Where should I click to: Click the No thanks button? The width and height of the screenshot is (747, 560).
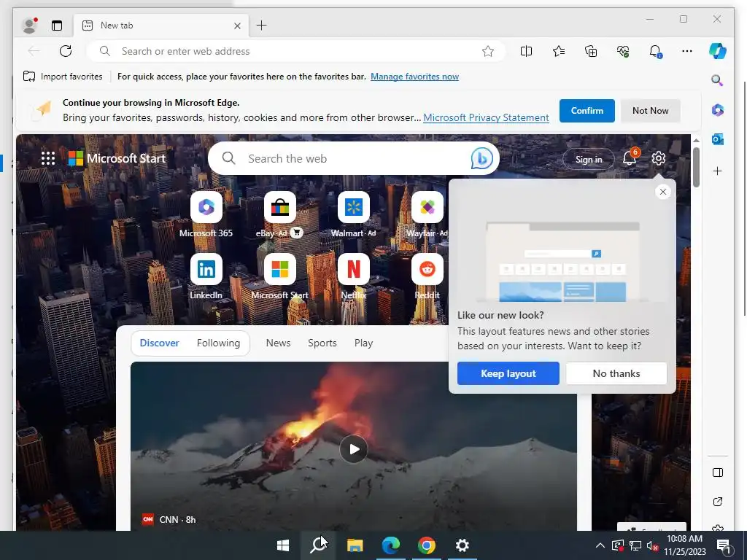(616, 373)
